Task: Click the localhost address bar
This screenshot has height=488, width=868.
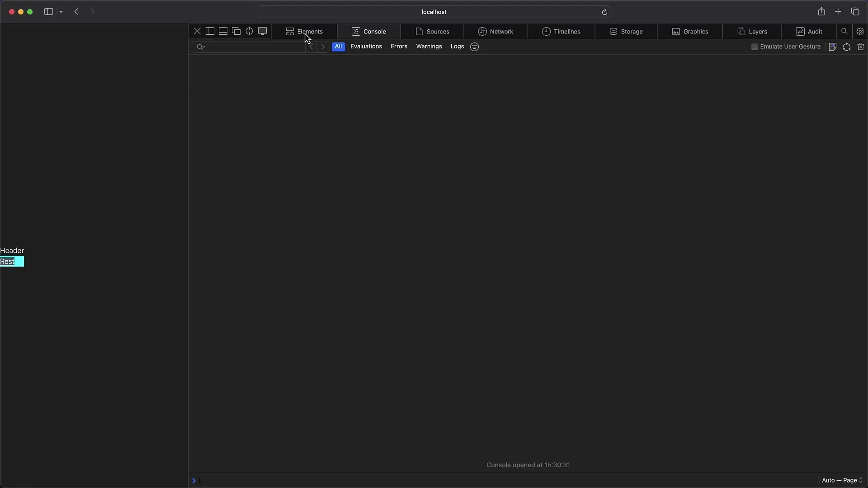Action: pyautogui.click(x=434, y=12)
